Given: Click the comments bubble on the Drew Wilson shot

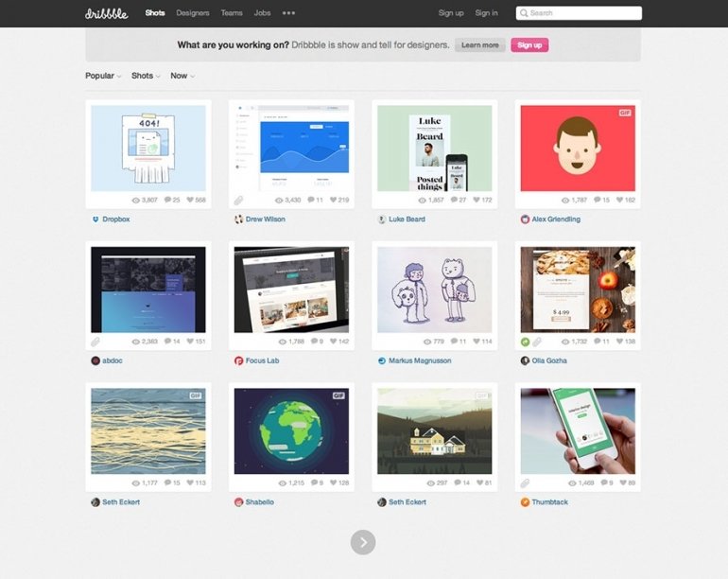Looking at the screenshot, I should click(x=311, y=200).
